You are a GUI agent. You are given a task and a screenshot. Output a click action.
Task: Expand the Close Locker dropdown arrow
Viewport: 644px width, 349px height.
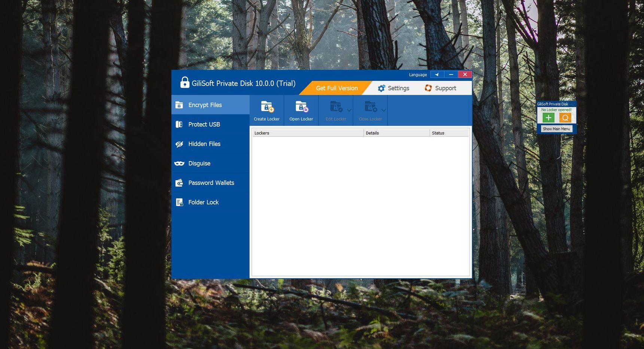(383, 110)
